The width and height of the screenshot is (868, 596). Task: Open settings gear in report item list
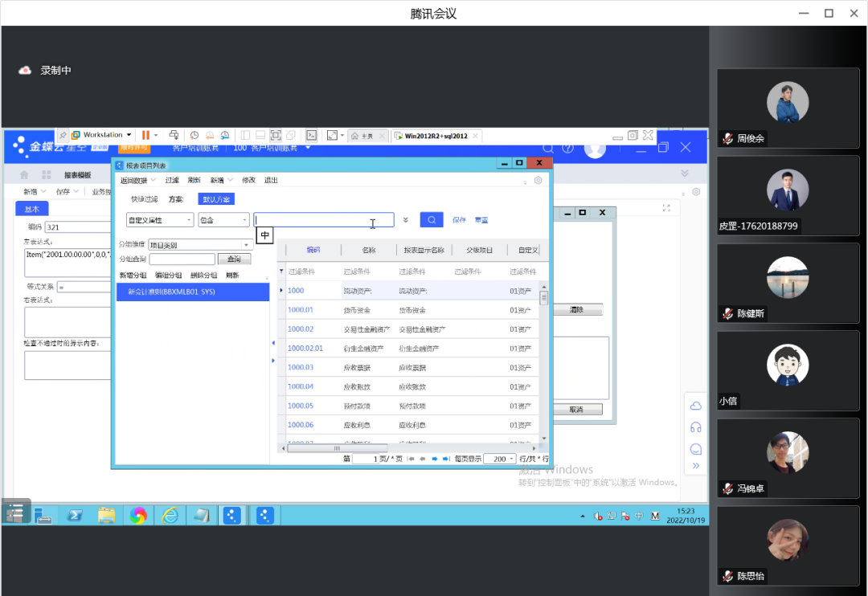pos(538,181)
